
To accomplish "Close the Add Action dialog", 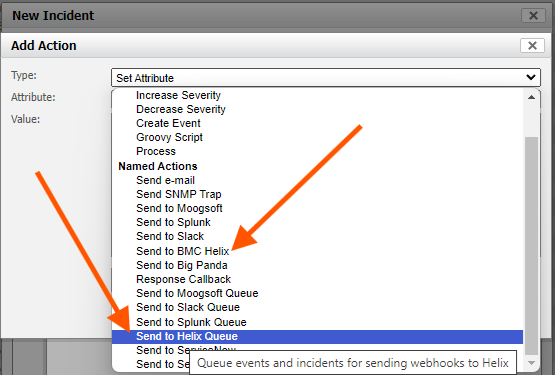I will [x=532, y=45].
